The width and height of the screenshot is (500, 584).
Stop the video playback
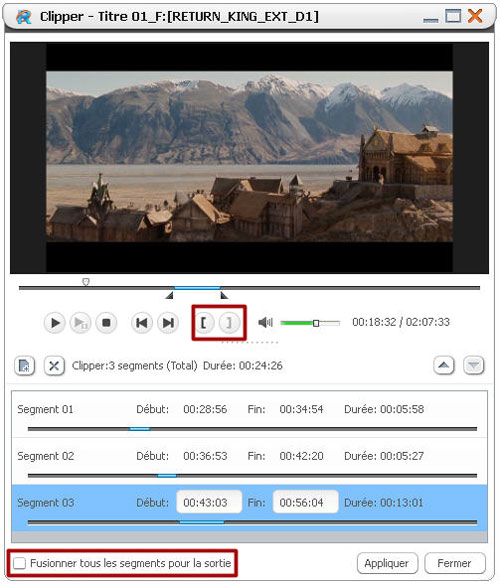[x=106, y=323]
